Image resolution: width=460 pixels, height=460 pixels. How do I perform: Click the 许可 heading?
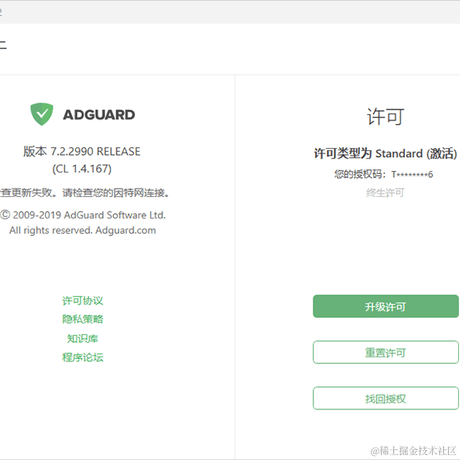385,117
